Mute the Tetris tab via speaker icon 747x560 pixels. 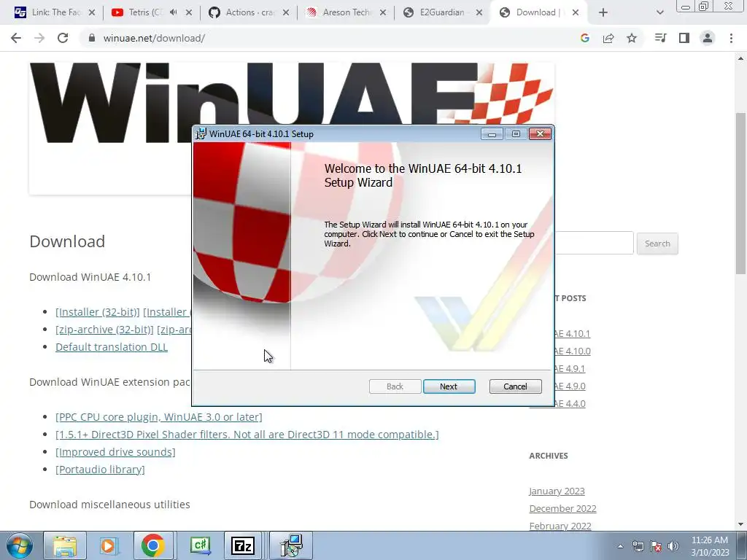pyautogui.click(x=174, y=12)
